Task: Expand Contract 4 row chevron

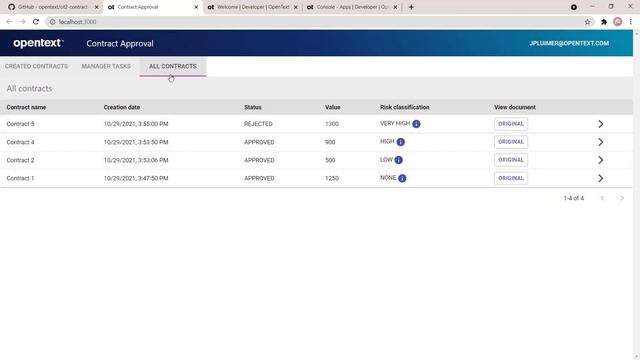Action: point(600,142)
